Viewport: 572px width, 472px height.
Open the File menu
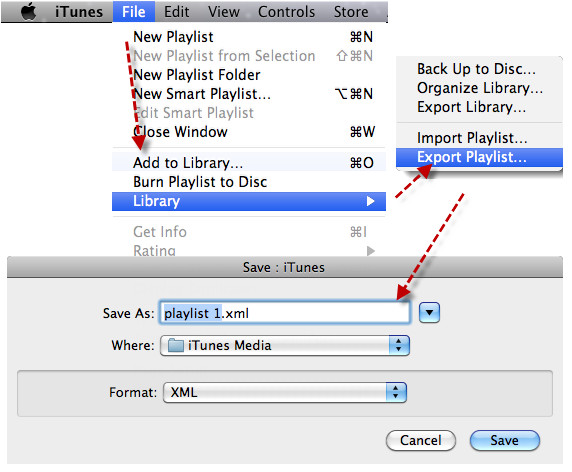tap(134, 12)
